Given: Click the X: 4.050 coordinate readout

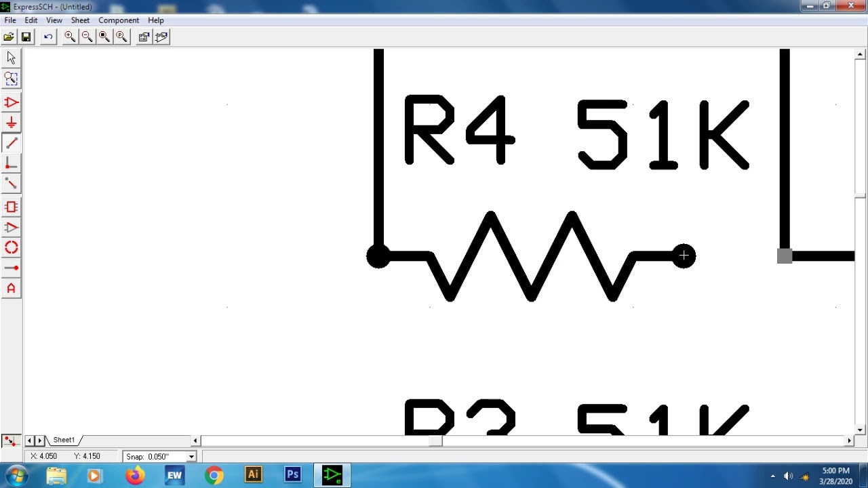Looking at the screenshot, I should pyautogui.click(x=43, y=457).
